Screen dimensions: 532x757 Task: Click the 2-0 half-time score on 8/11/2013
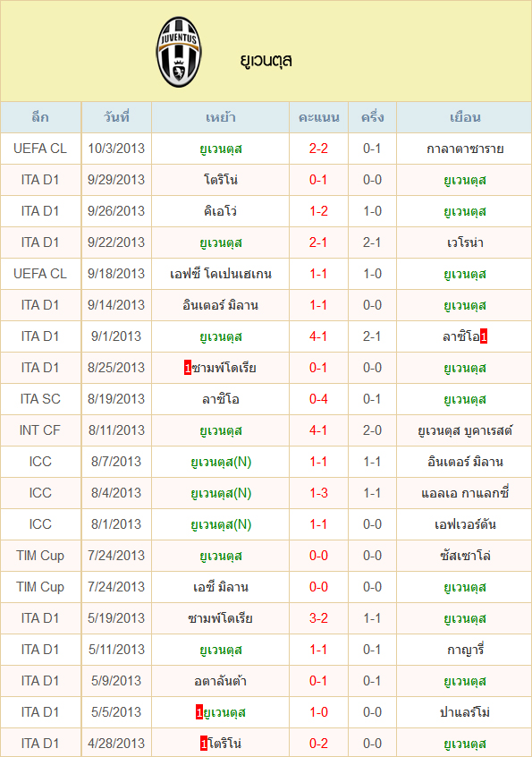tap(372, 430)
